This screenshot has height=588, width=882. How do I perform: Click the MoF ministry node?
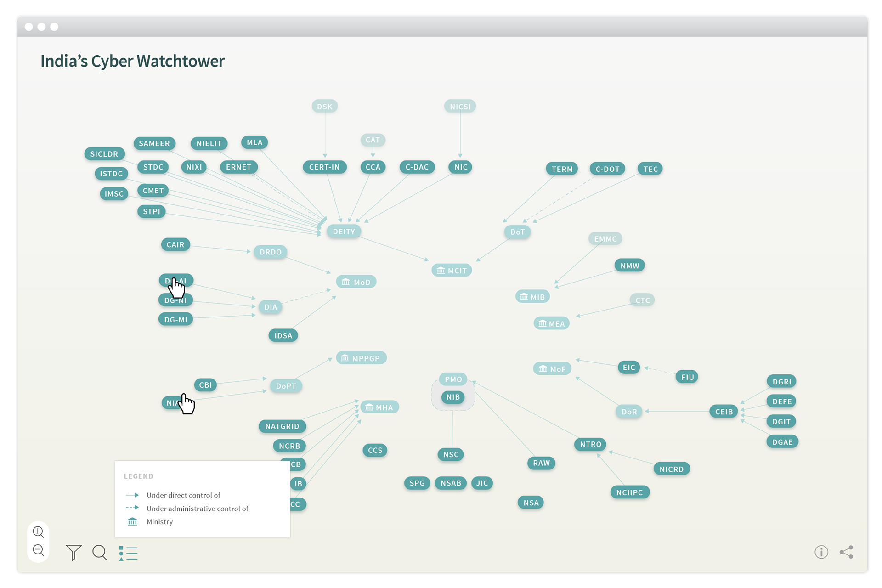click(552, 369)
